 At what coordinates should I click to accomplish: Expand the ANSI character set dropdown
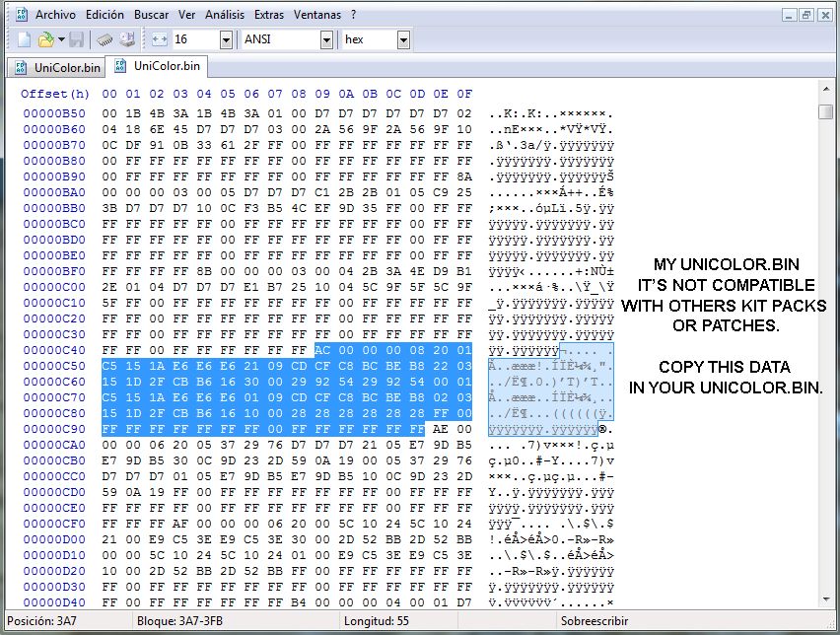[x=325, y=39]
